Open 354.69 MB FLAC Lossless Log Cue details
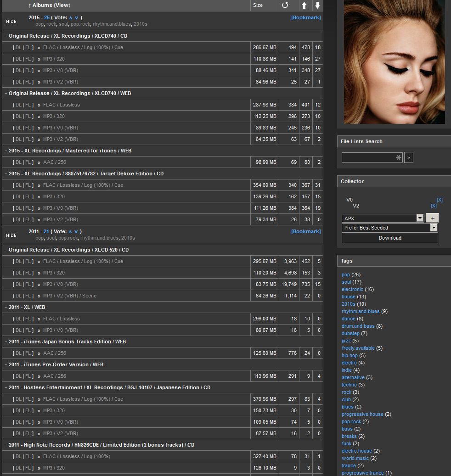The image size is (451, 476). [x=83, y=185]
